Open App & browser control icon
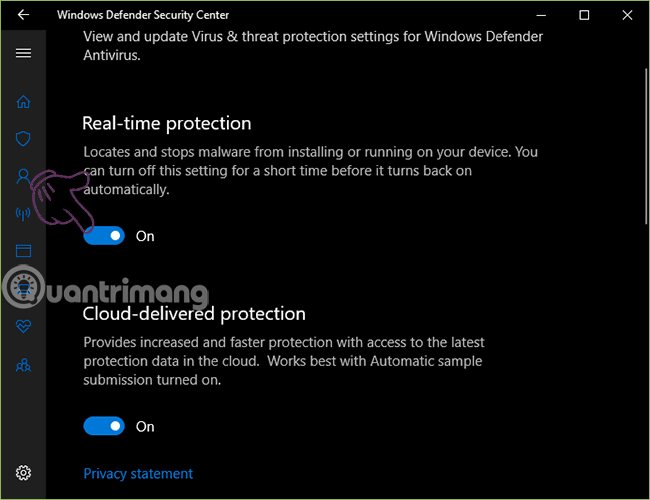This screenshot has height=500, width=650. click(23, 251)
